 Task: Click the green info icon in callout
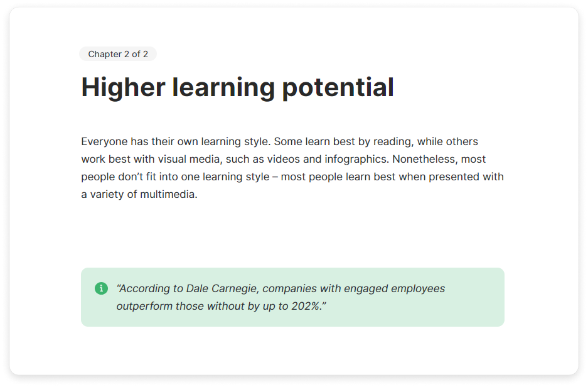[101, 288]
